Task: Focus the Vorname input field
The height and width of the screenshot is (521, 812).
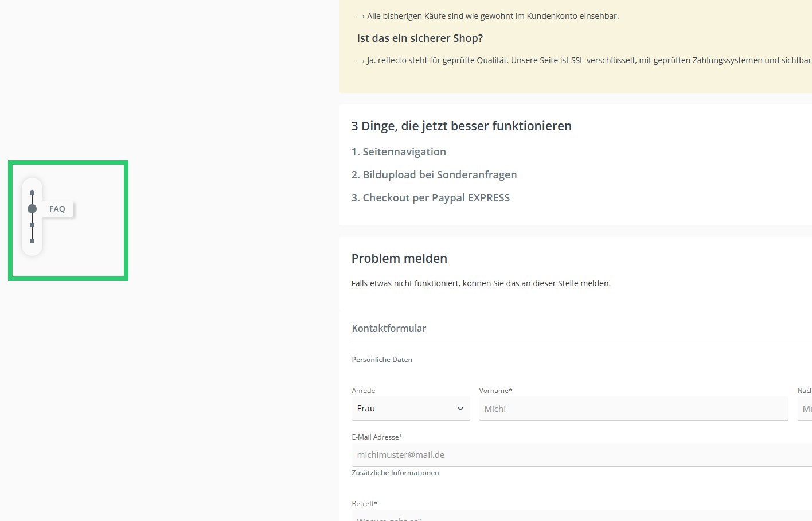Action: pyautogui.click(x=633, y=409)
